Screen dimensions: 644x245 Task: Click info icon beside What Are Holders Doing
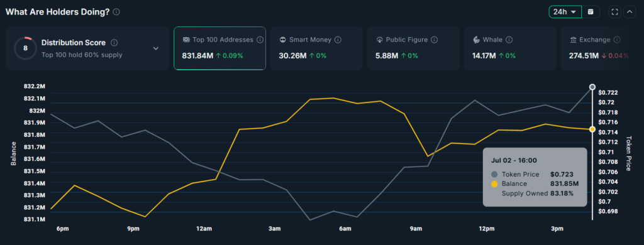[x=116, y=12]
